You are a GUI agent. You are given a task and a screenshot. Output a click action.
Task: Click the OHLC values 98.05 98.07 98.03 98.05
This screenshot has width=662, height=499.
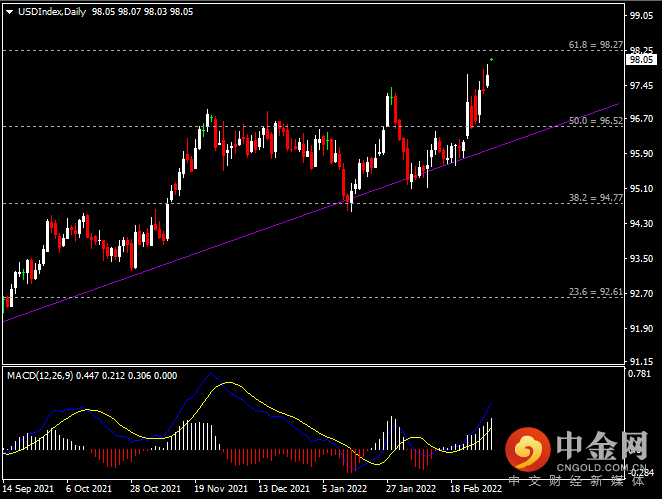coord(142,12)
